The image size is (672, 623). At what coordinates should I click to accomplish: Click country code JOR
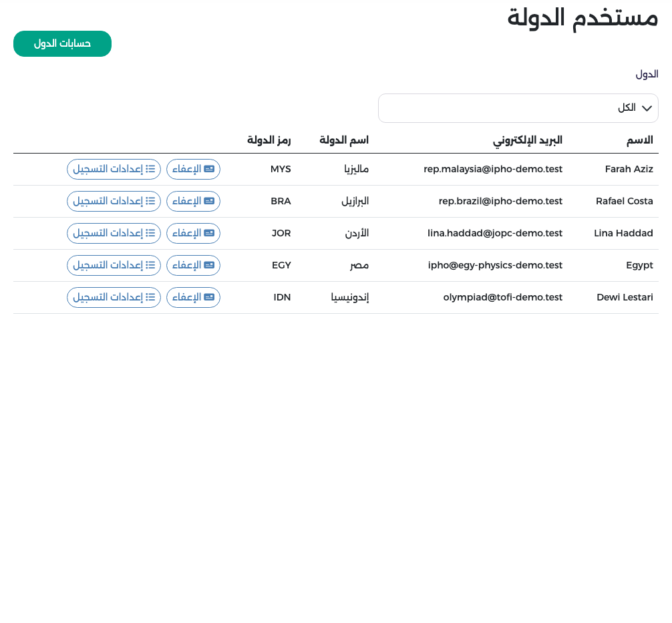click(281, 234)
